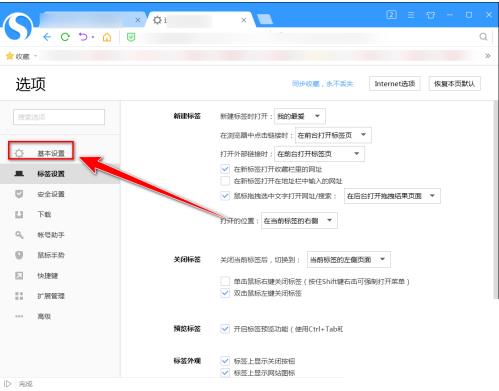Open the 新建标签时打开 dropdown
Viewport: 499px width, 391px height.
[300, 116]
